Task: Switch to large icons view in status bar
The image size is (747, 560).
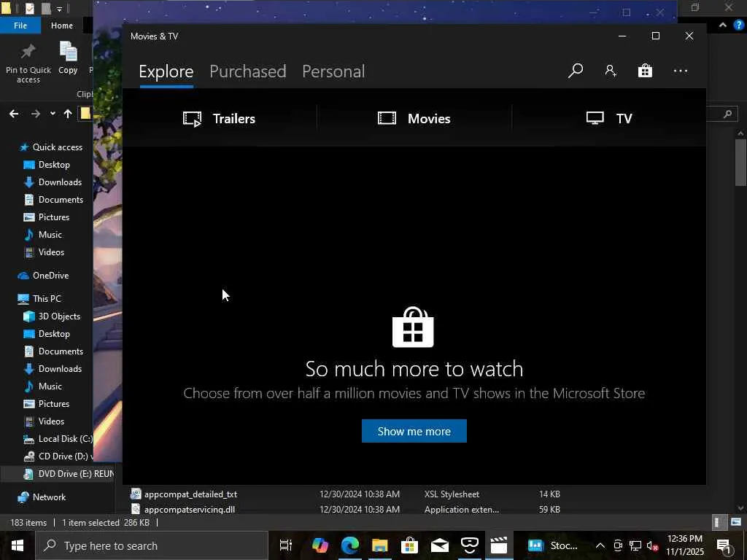Action: click(736, 522)
